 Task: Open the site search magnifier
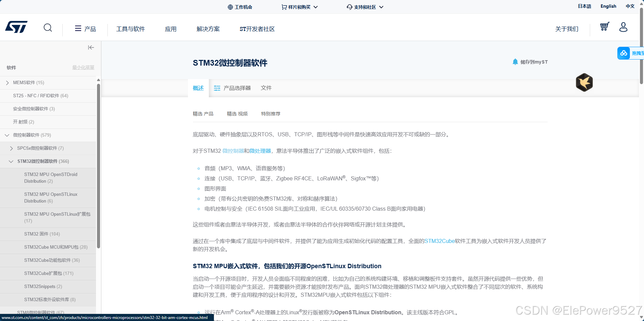click(x=48, y=28)
